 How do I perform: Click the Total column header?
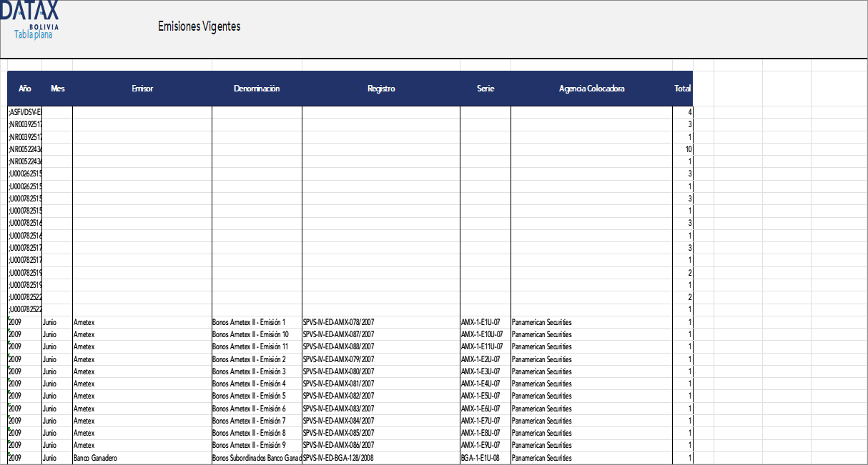click(683, 89)
